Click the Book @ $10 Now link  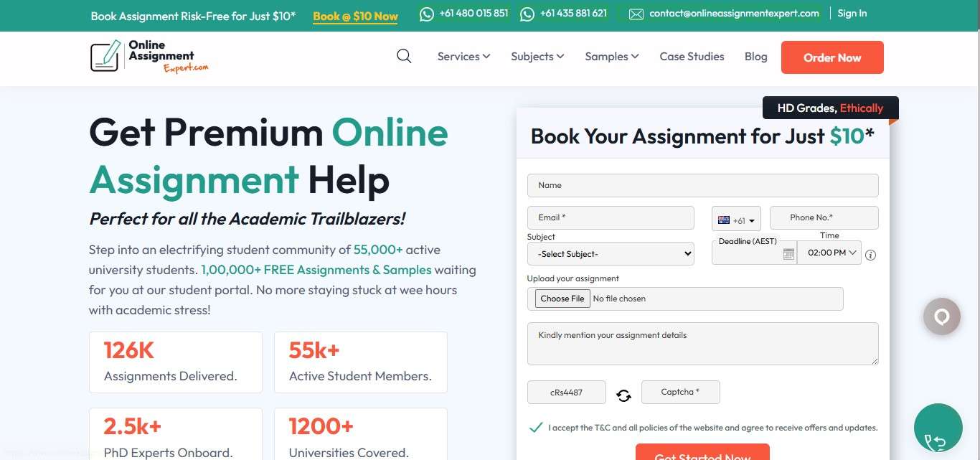pyautogui.click(x=355, y=16)
